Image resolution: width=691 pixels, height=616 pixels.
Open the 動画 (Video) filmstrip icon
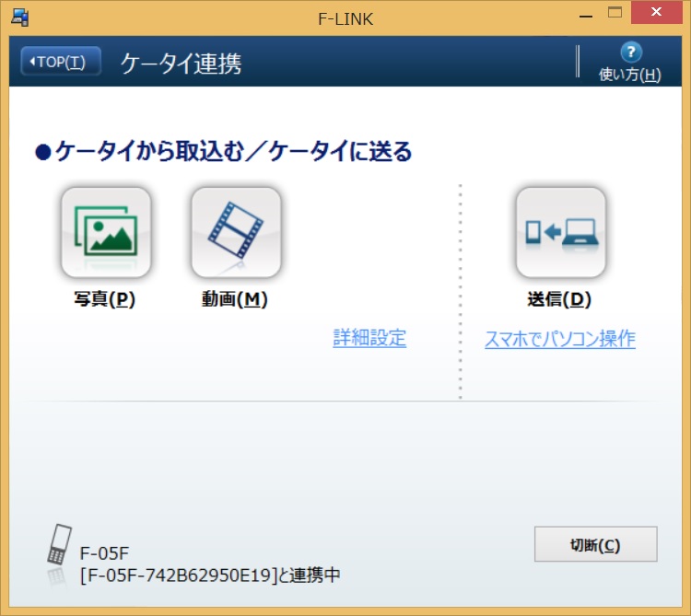(x=236, y=233)
